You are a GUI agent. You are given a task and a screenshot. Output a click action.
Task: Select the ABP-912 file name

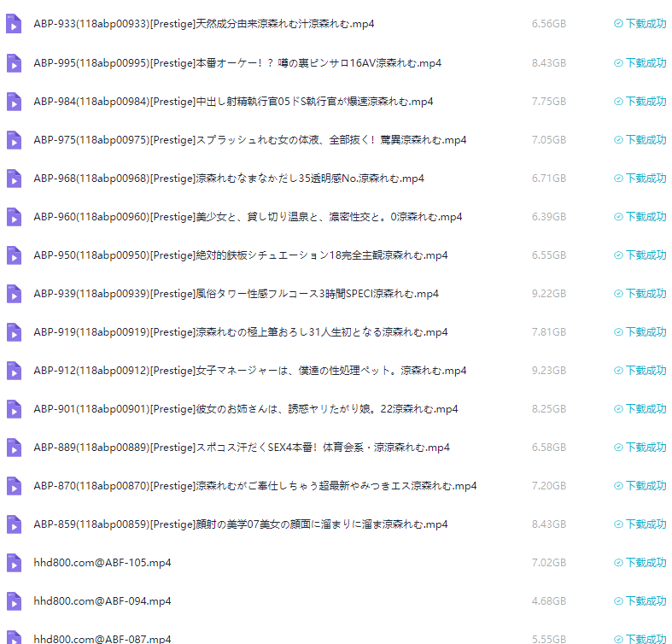pos(249,371)
